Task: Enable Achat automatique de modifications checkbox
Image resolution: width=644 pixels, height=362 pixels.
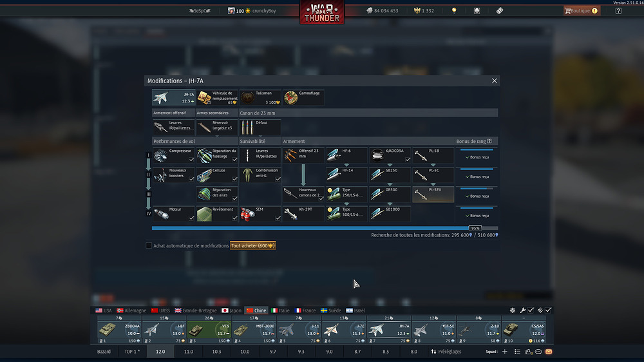Action: [x=149, y=245]
